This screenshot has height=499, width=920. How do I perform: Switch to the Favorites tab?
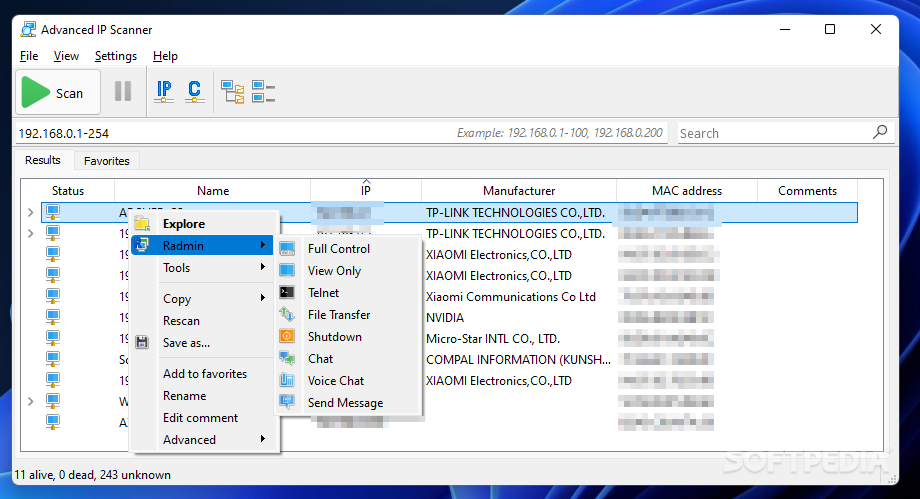click(106, 161)
